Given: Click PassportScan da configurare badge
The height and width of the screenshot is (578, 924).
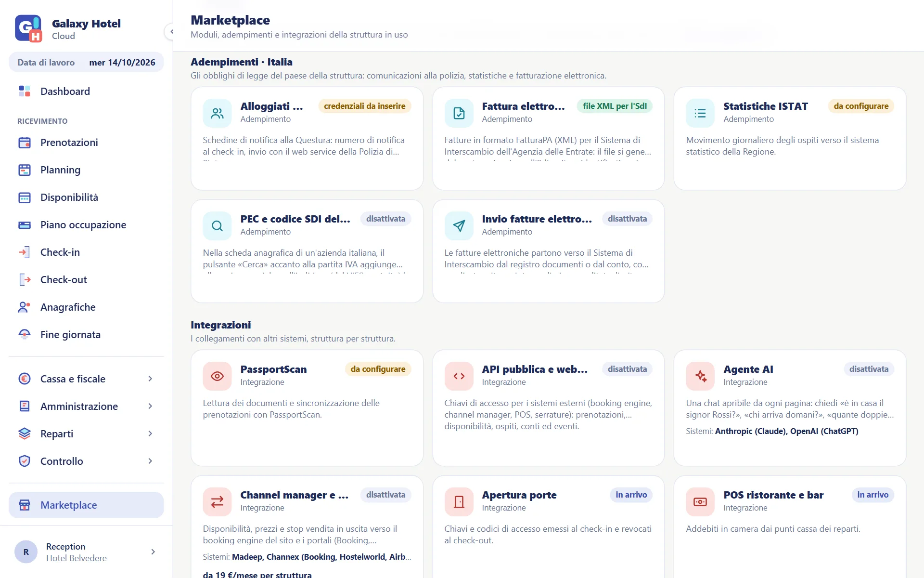Looking at the screenshot, I should [378, 369].
